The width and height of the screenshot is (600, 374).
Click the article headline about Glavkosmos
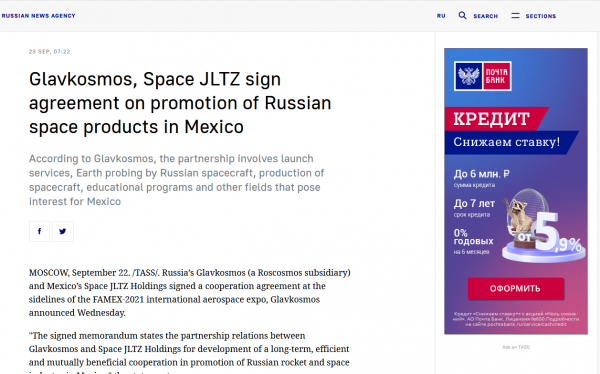tap(180, 103)
